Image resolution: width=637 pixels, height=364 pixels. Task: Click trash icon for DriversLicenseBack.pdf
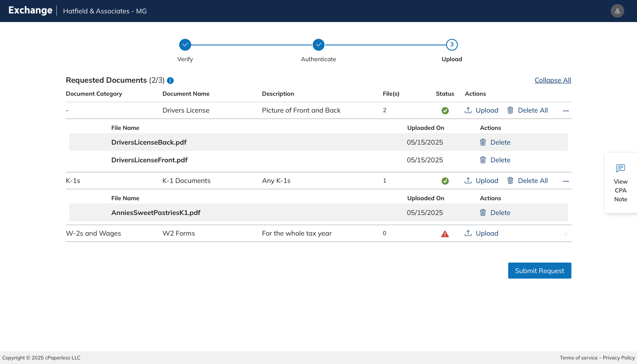point(483,142)
